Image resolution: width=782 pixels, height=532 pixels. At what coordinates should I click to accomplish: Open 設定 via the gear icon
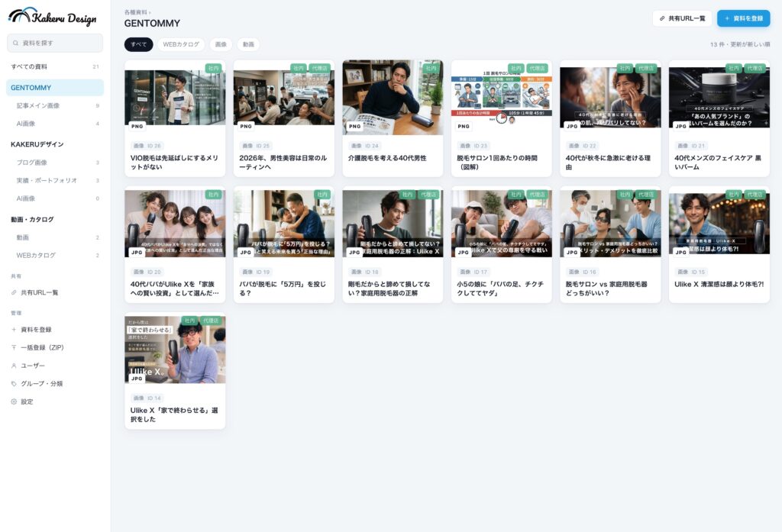14,401
